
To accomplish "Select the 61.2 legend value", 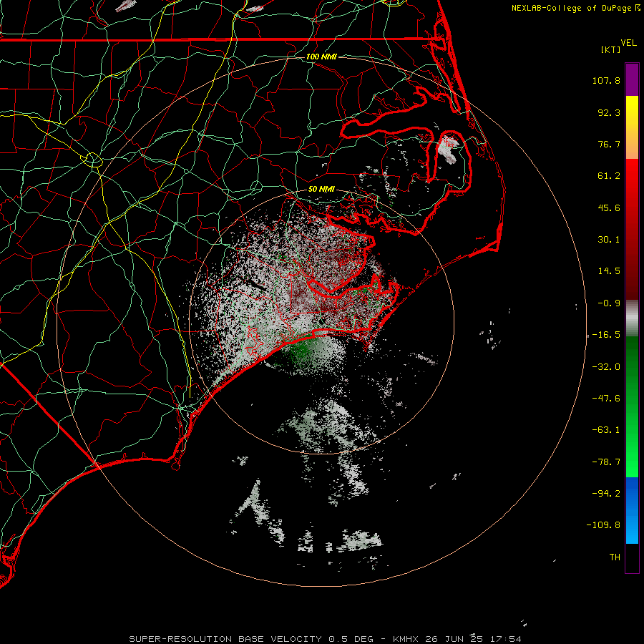I will [x=609, y=176].
